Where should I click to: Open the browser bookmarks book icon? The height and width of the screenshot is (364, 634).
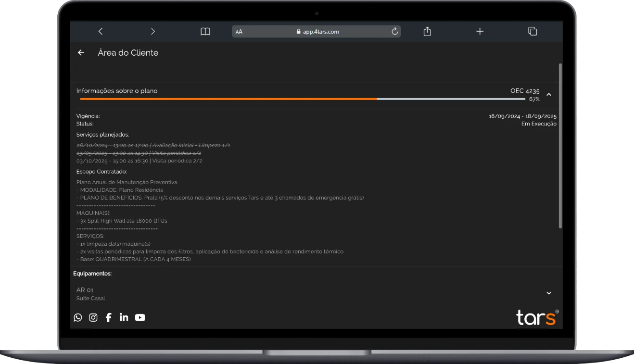tap(205, 31)
